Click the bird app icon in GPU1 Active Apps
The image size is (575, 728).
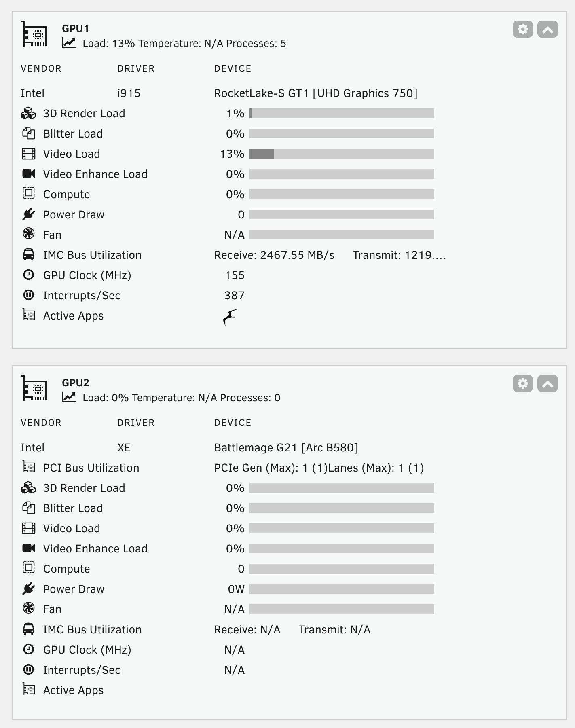pos(230,317)
